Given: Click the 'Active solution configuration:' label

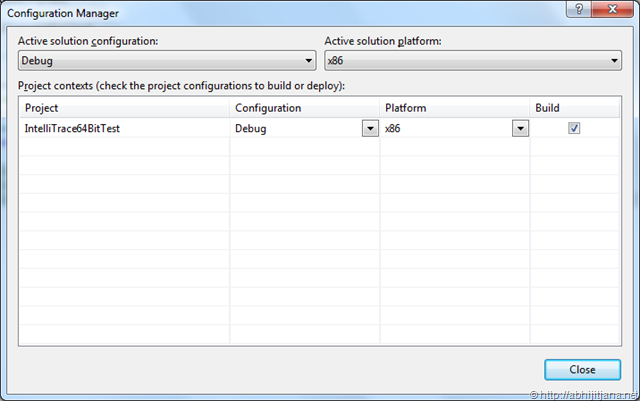Looking at the screenshot, I should pyautogui.click(x=89, y=41).
